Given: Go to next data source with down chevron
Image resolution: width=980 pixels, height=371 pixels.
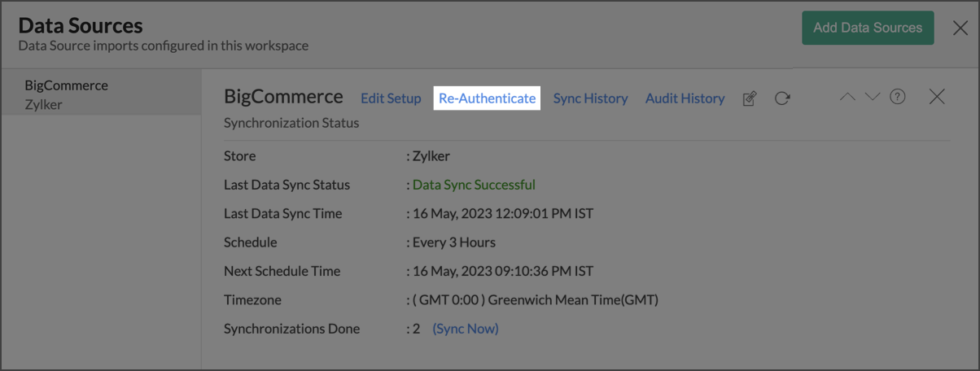Looking at the screenshot, I should click(873, 97).
